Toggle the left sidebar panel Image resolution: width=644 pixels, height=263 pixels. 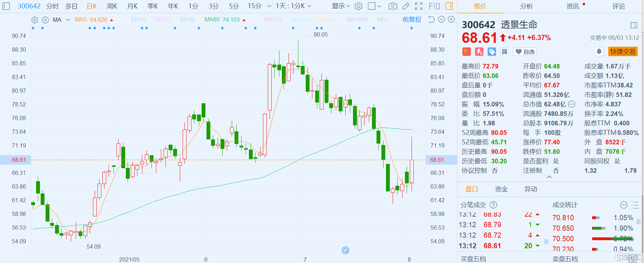coord(6,6)
